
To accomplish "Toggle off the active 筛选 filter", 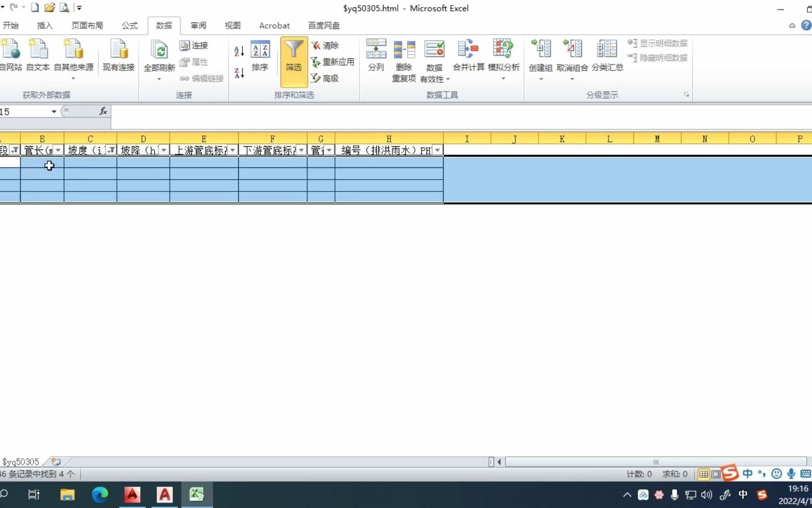I will click(x=293, y=56).
